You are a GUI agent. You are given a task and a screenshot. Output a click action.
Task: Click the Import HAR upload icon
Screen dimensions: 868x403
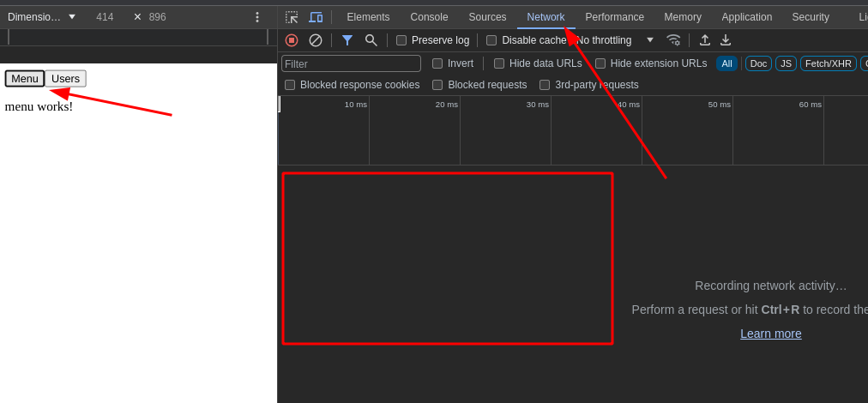pyautogui.click(x=705, y=40)
